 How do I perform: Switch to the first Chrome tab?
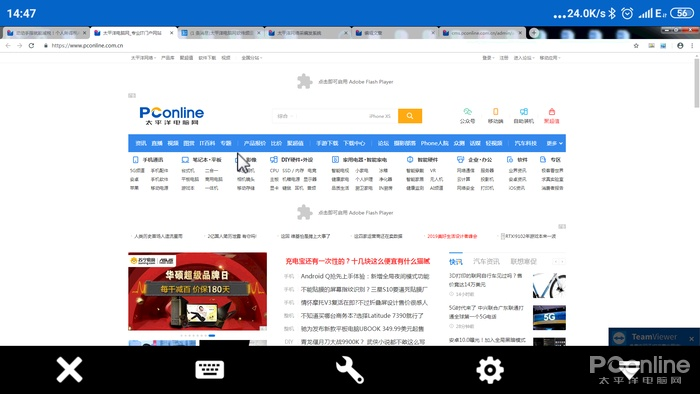[x=46, y=33]
